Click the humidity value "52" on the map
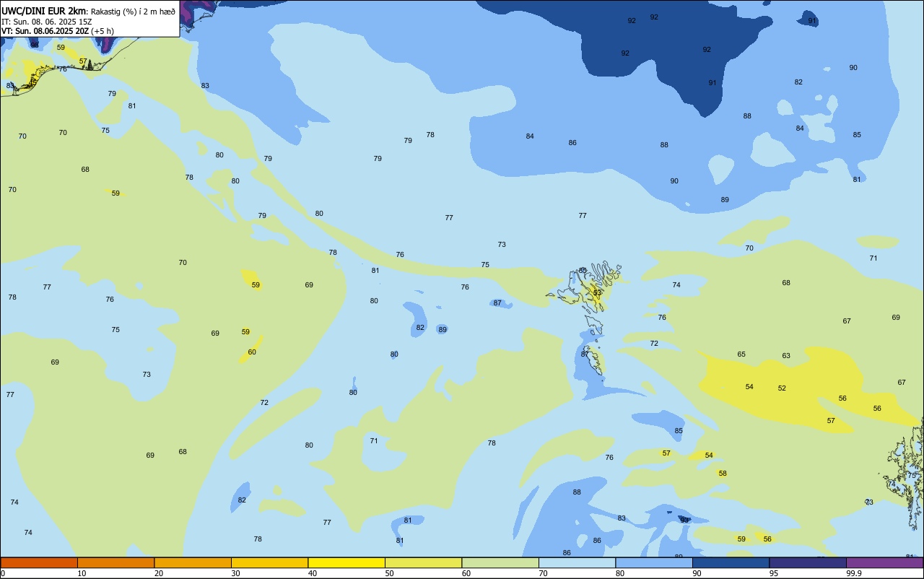 782,388
